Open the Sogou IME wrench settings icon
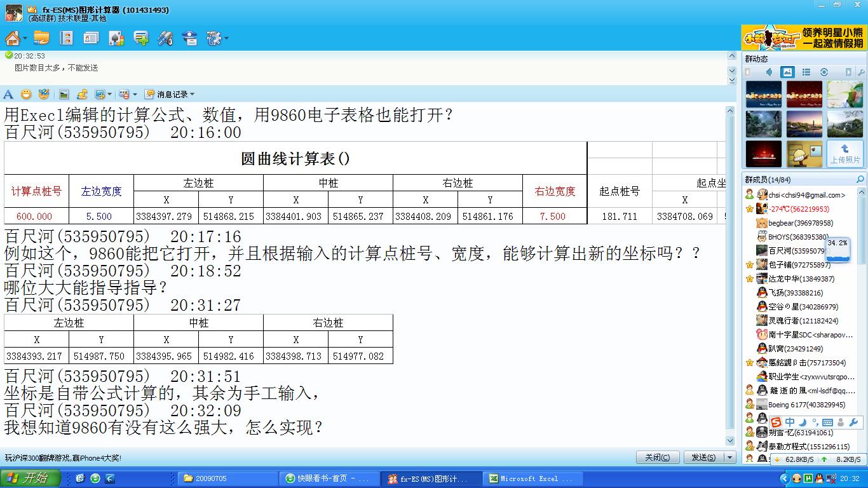The image size is (868, 488). coord(853,423)
